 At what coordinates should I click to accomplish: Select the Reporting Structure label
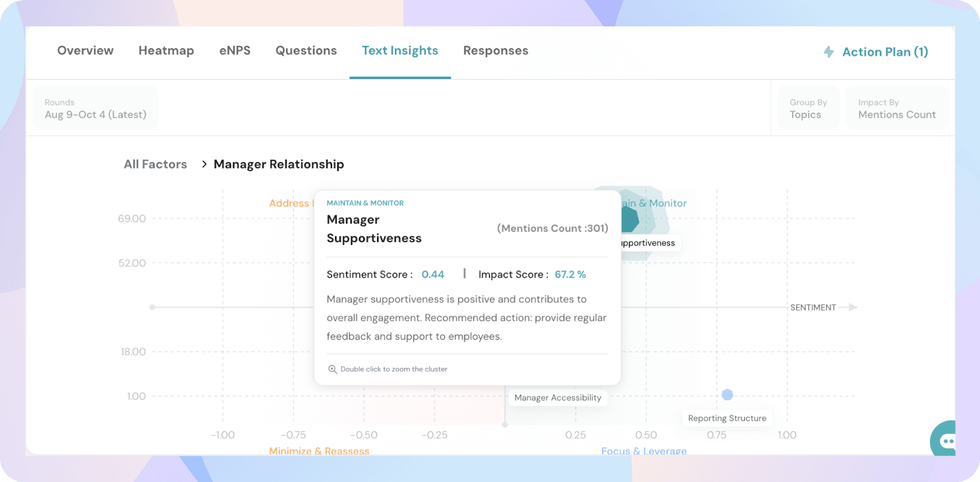tap(727, 418)
